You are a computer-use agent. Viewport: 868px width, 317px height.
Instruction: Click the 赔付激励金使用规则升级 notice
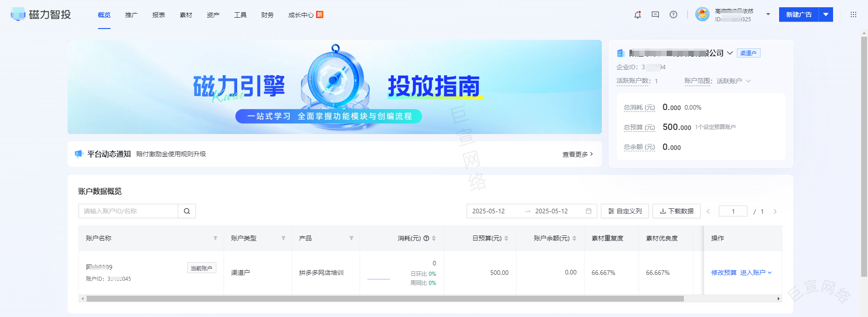pos(171,154)
